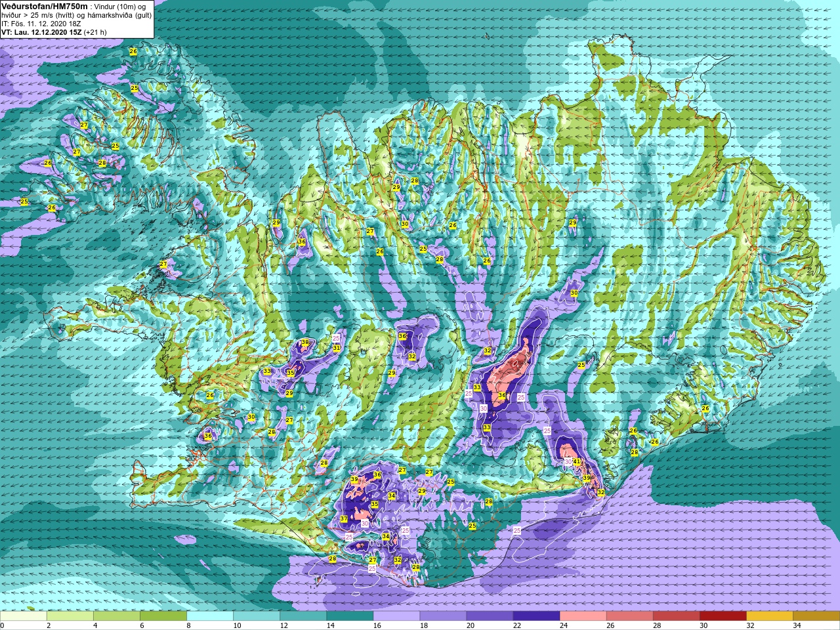
Task: Click the "IT: Fös. 11. 12. 2020 18Z" line
Action: (x=41, y=23)
